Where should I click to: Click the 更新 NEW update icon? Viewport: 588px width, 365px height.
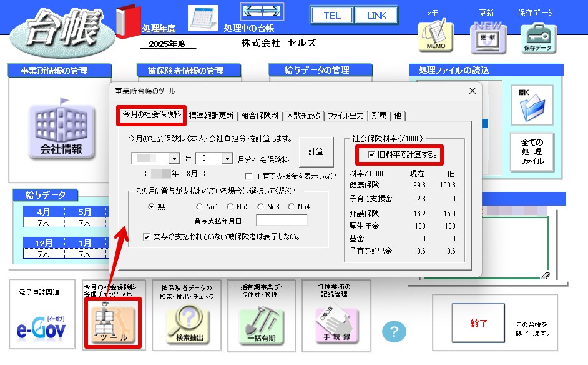point(488,37)
